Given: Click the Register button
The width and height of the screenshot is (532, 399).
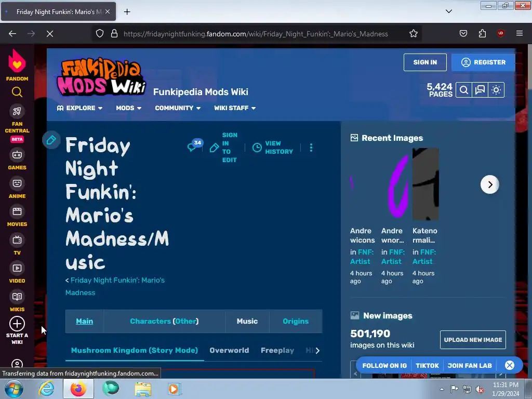Looking at the screenshot, I should [x=483, y=62].
